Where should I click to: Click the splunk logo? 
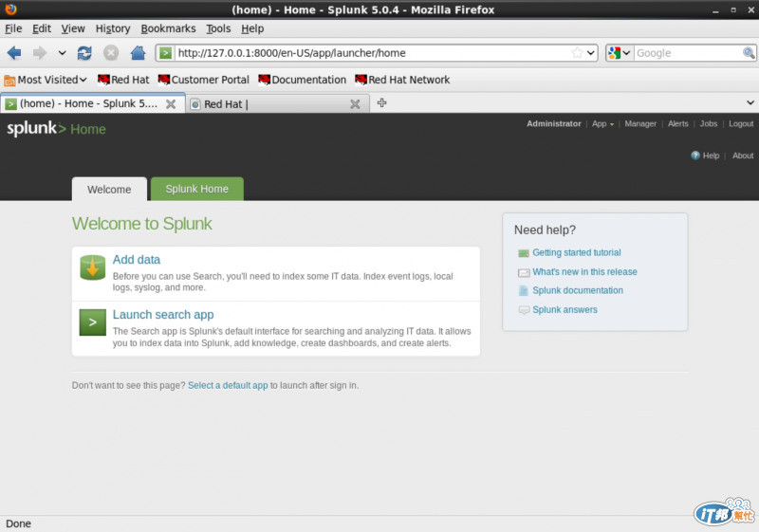click(x=36, y=128)
